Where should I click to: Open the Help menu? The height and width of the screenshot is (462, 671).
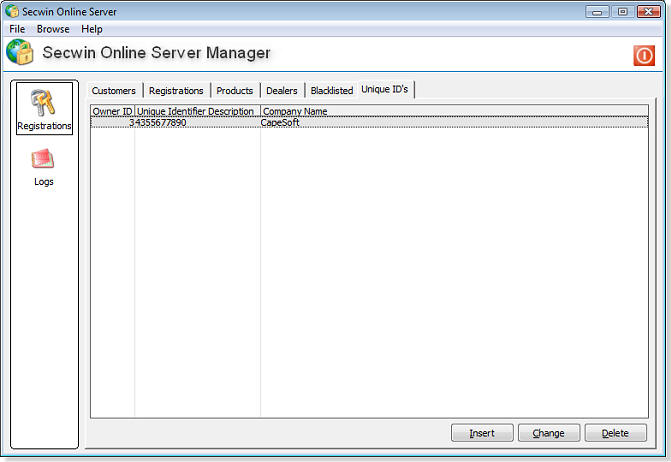coord(92,29)
